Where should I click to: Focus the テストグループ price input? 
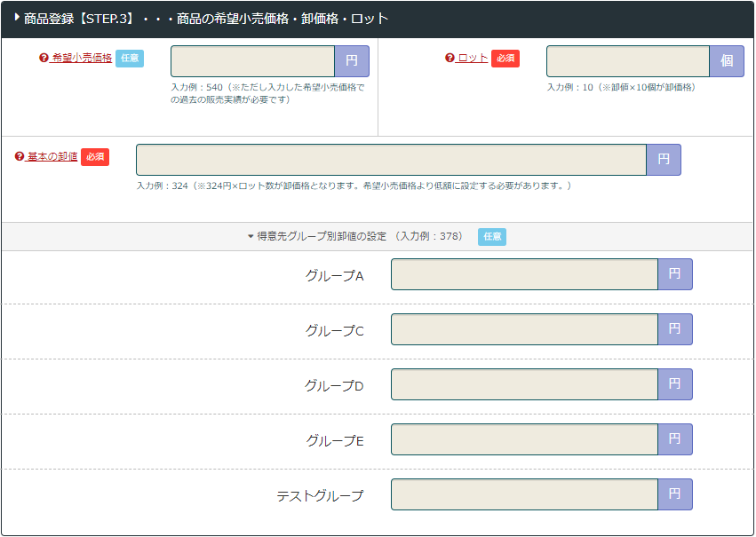(x=524, y=494)
